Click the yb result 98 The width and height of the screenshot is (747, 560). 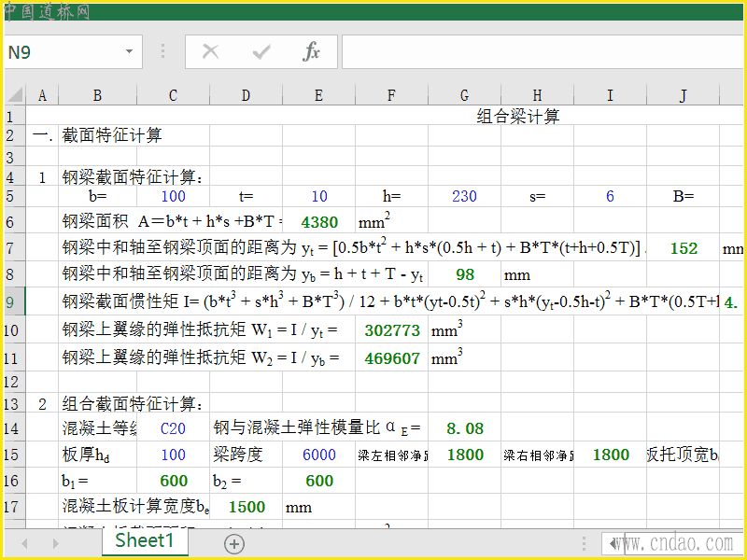coord(464,274)
